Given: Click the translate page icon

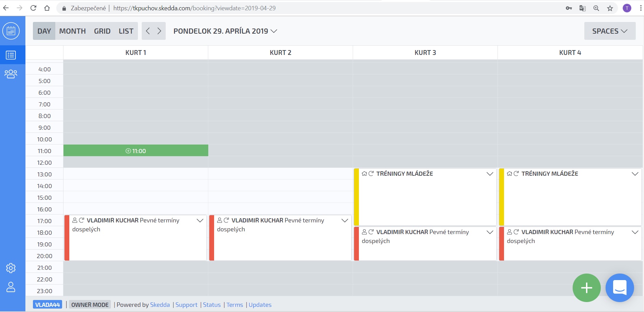Looking at the screenshot, I should 583,8.
